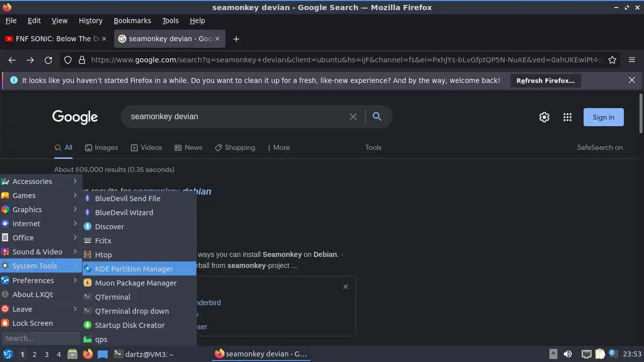644x362 pixels.
Task: Expand the Internet category
Action: tap(40, 224)
